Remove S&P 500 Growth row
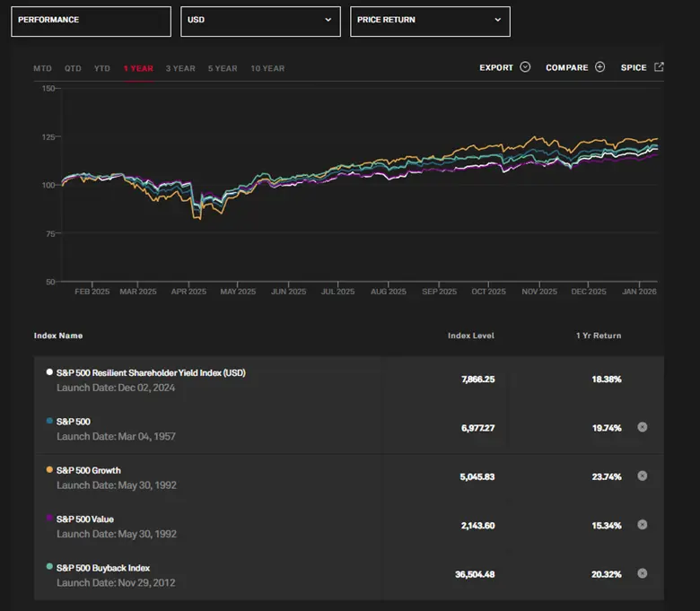Viewport: 700px width, 611px height. coord(642,476)
